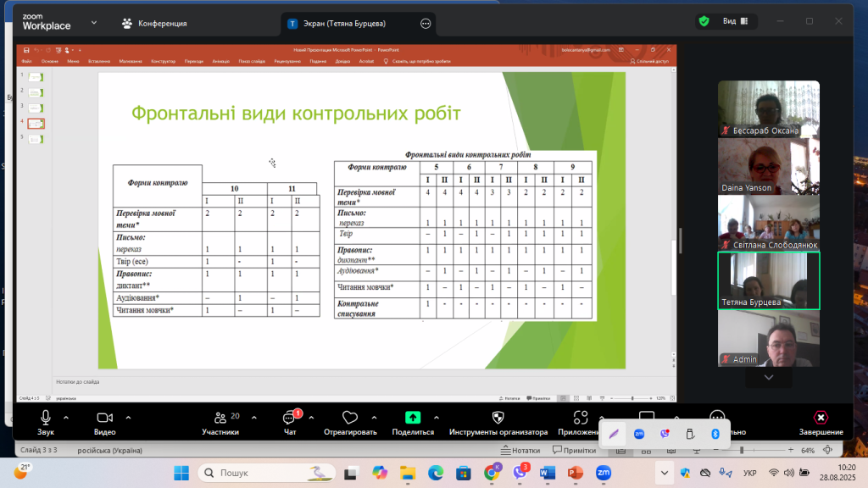Select Daina Yanson's video thumbnail
The image size is (868, 488).
click(x=768, y=166)
